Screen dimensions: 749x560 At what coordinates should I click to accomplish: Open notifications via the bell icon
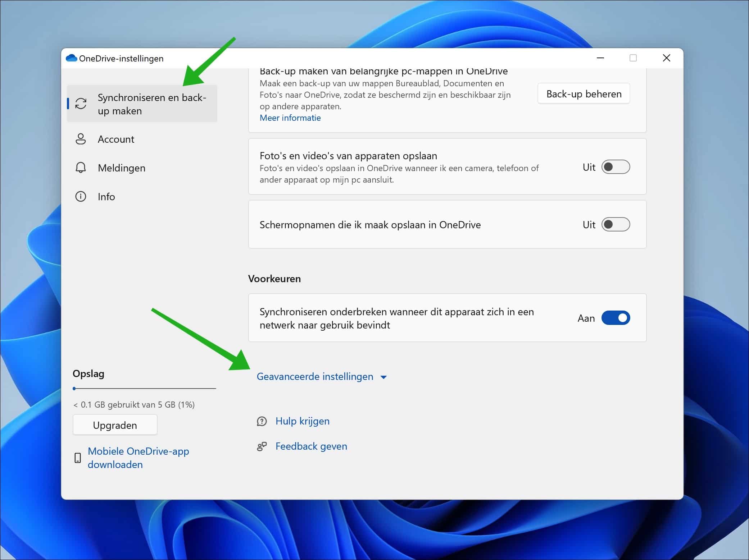point(81,167)
